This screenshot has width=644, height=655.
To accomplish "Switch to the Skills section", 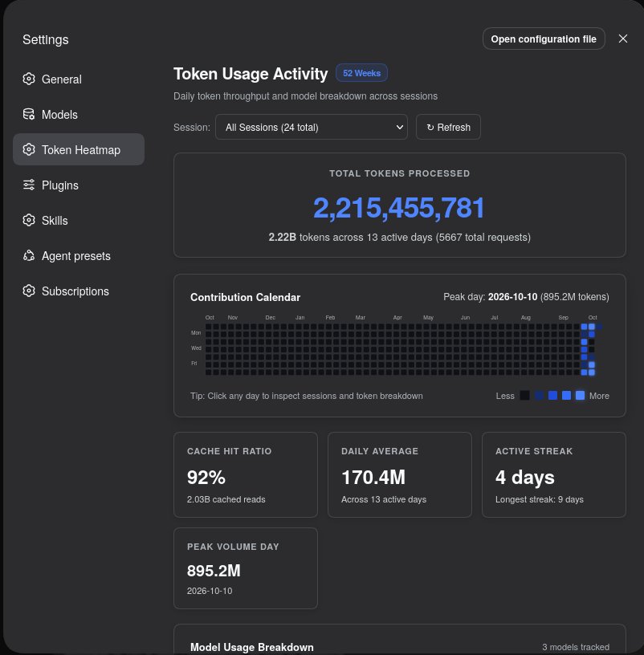I will (79, 221).
